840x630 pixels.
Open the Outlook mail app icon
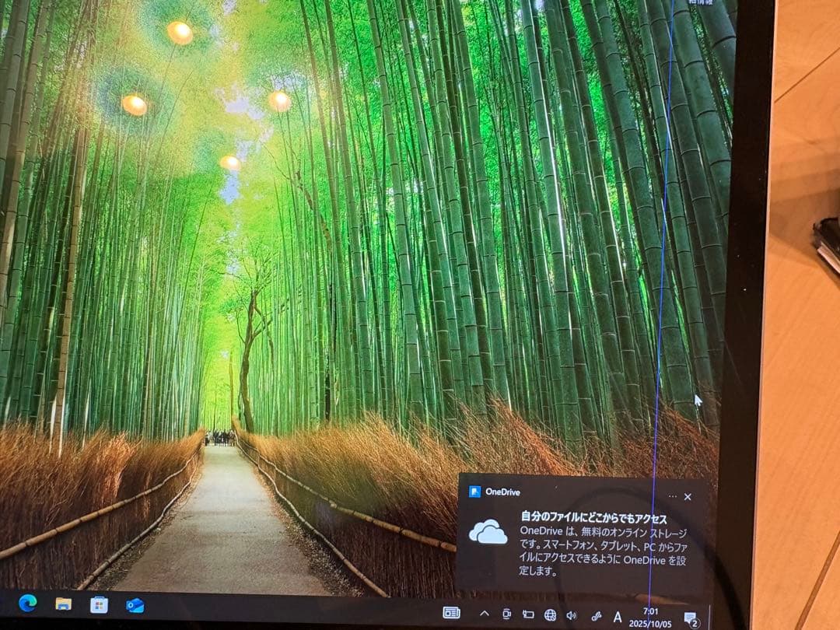pyautogui.click(x=135, y=605)
